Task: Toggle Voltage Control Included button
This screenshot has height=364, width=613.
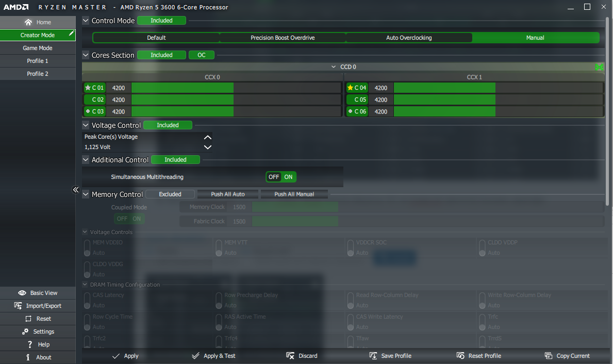Action: tap(168, 125)
